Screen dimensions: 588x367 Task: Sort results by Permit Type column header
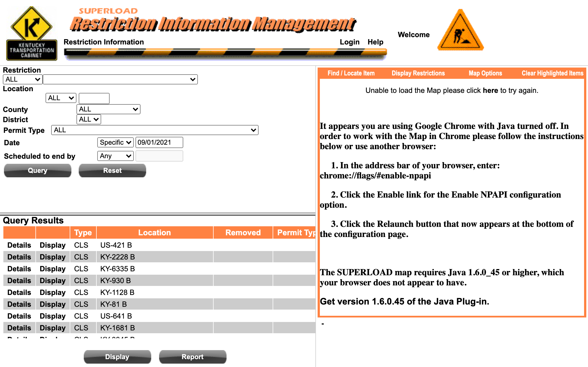[x=295, y=232]
